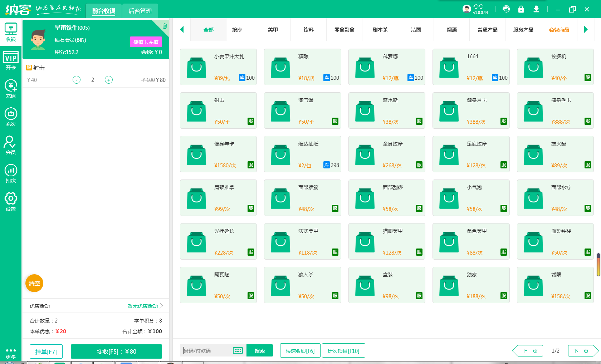Go to 上一页 previous page
This screenshot has height=364, width=601.
tap(528, 351)
